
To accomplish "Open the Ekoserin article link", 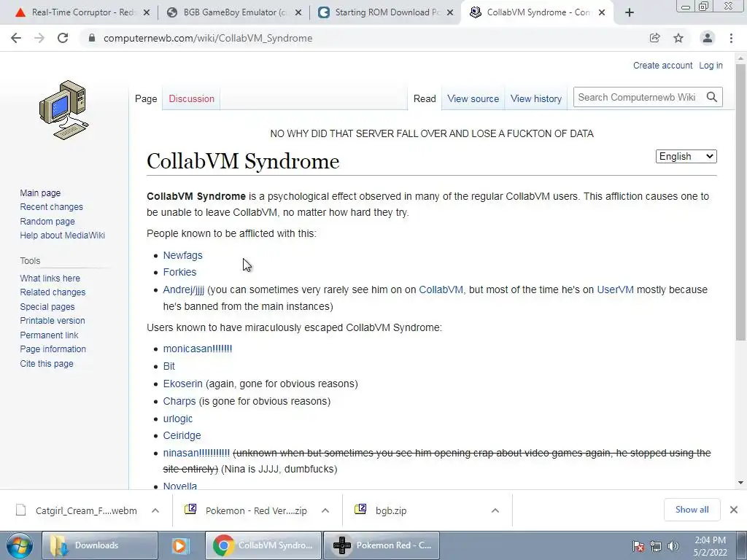I will coord(182,384).
